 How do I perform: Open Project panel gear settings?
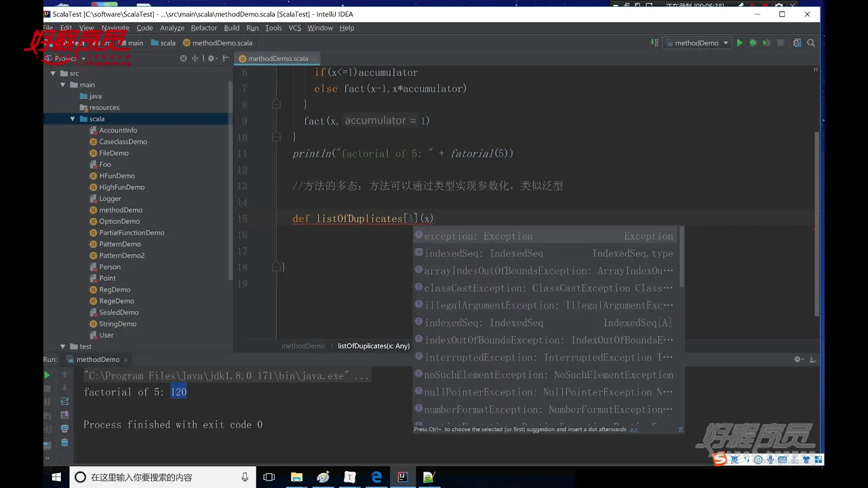[212, 59]
